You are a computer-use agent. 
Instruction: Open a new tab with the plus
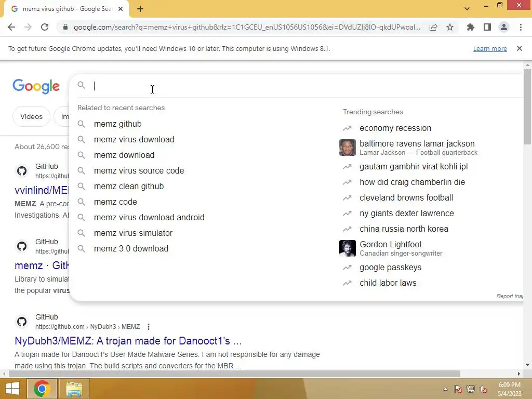pos(140,9)
